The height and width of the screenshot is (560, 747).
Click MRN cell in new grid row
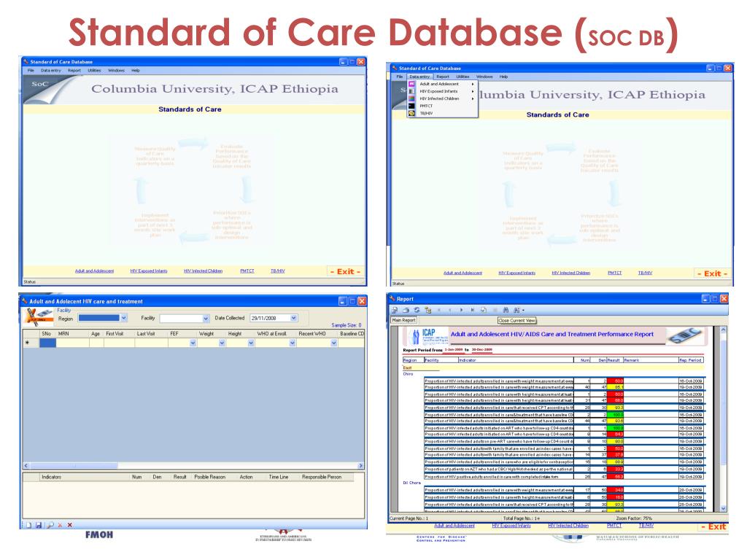[x=72, y=343]
